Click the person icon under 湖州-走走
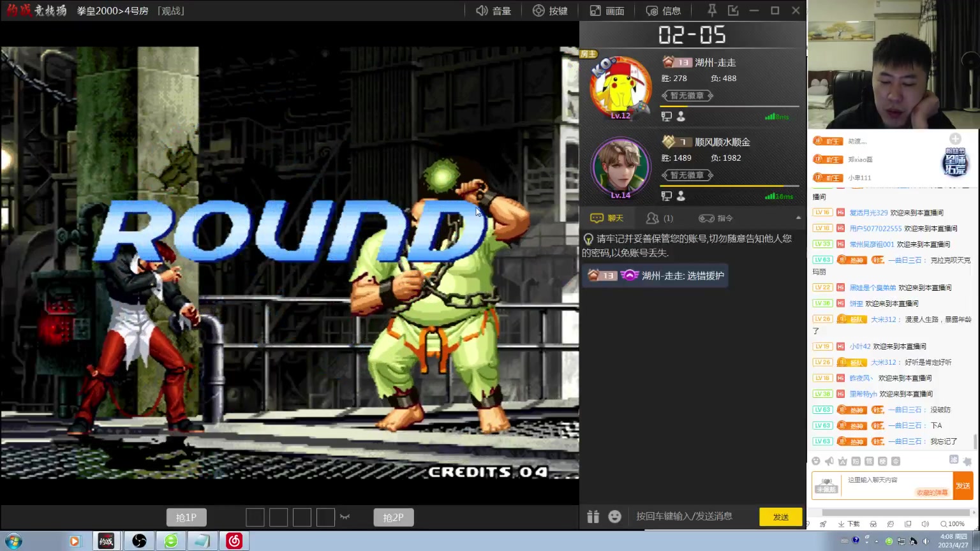This screenshot has height=551, width=980. (x=681, y=117)
